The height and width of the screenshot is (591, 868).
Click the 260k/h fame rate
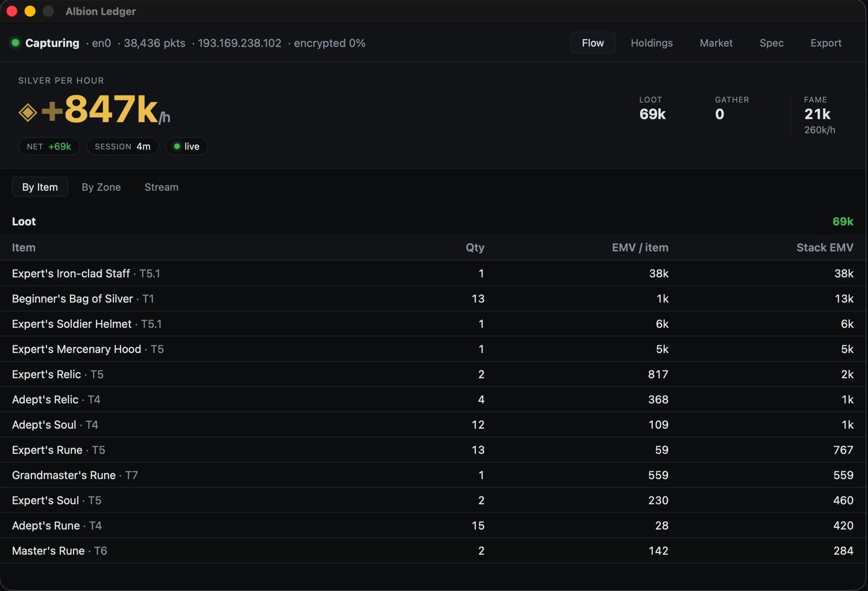click(819, 130)
